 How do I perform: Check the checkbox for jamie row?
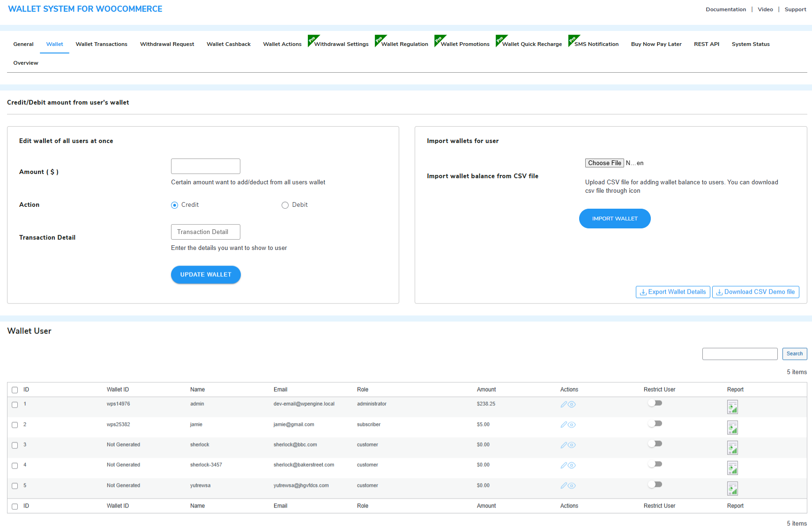click(15, 425)
